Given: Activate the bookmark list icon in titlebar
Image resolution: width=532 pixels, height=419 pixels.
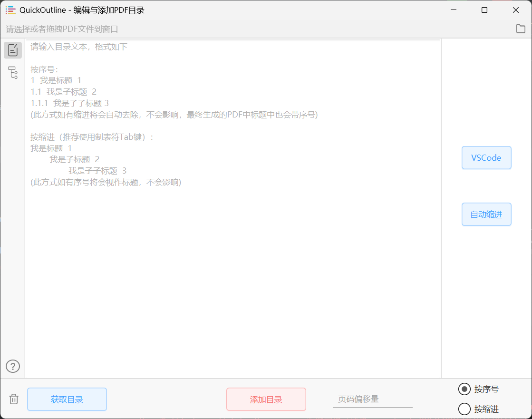Looking at the screenshot, I should (10, 10).
